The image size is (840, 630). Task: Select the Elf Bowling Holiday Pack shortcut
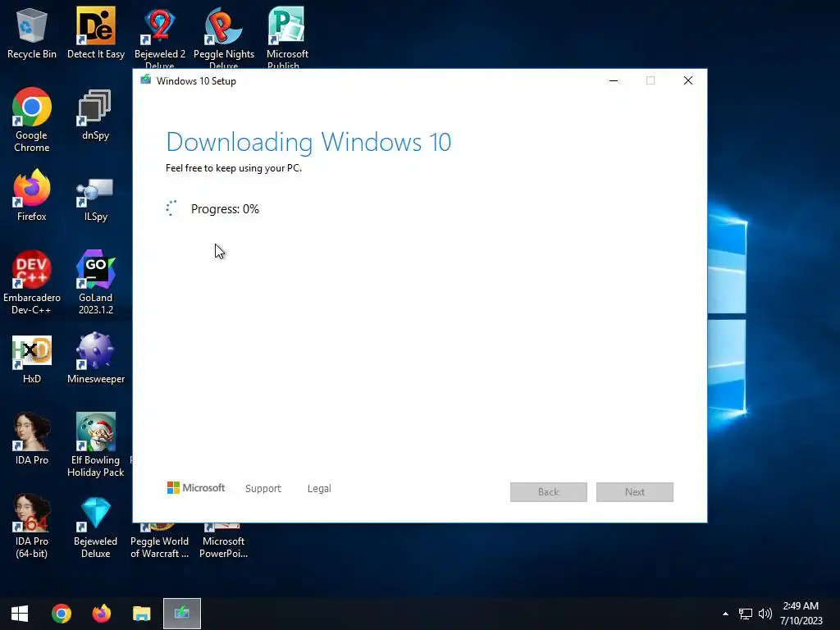tap(96, 445)
